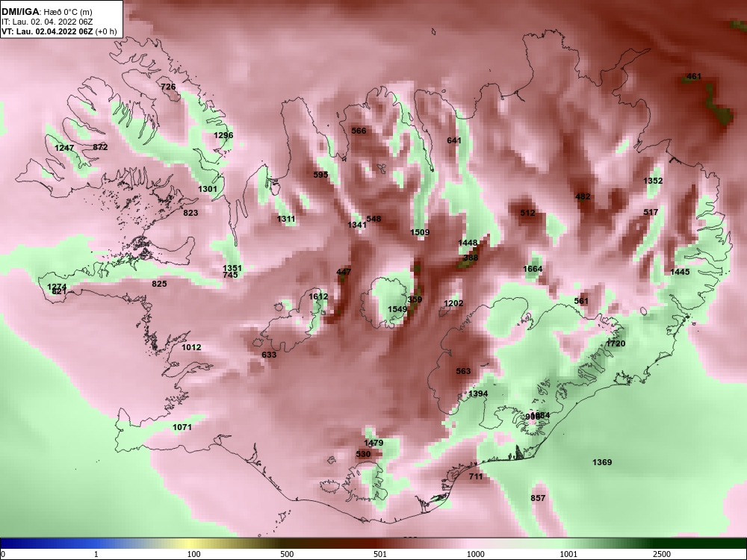Click the 1549 label on the glacier
Image resolution: width=747 pixels, height=560 pixels.
397,309
